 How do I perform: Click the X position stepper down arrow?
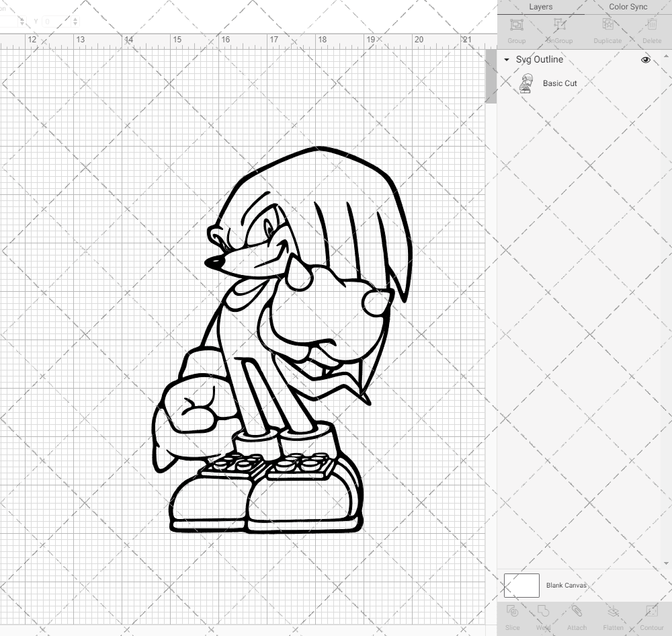tap(22, 24)
